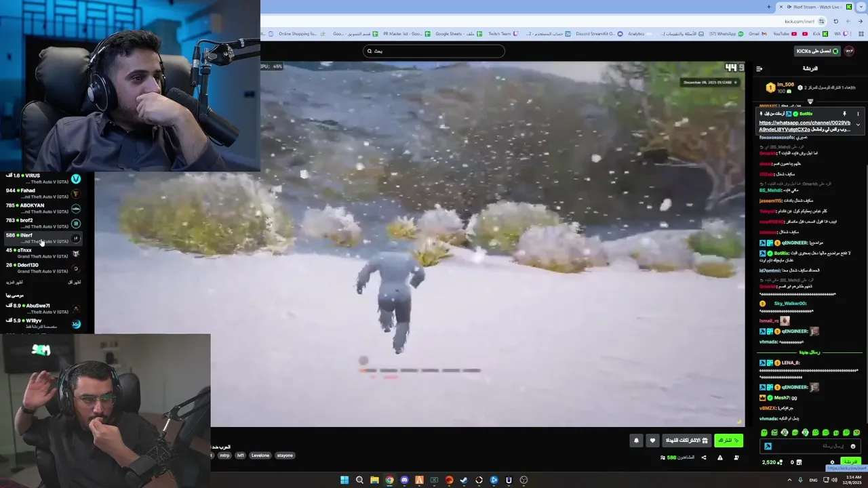The height and width of the screenshot is (488, 868).
Task: Reload the page with refresh icon
Action: tap(835, 21)
